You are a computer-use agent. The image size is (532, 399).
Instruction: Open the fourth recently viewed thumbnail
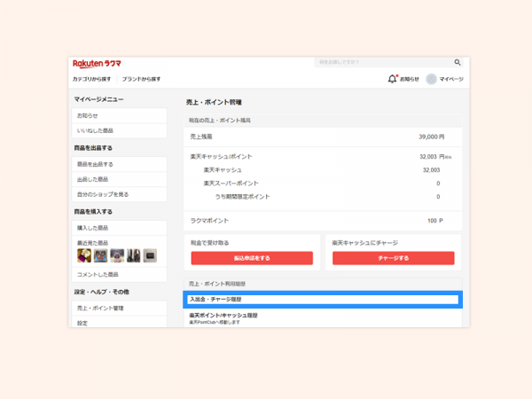point(133,255)
